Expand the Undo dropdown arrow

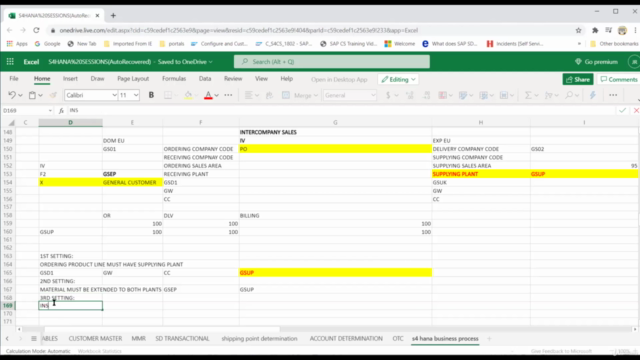[20, 96]
